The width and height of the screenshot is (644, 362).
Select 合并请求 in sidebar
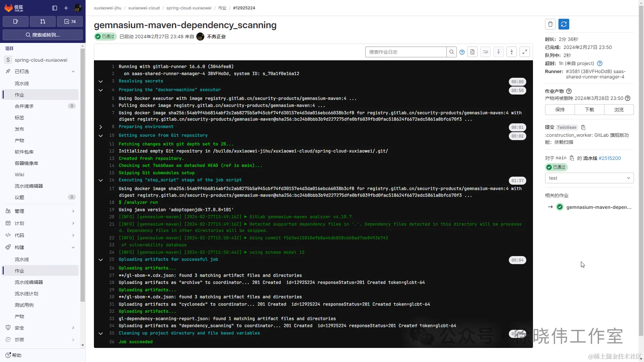coord(24,106)
